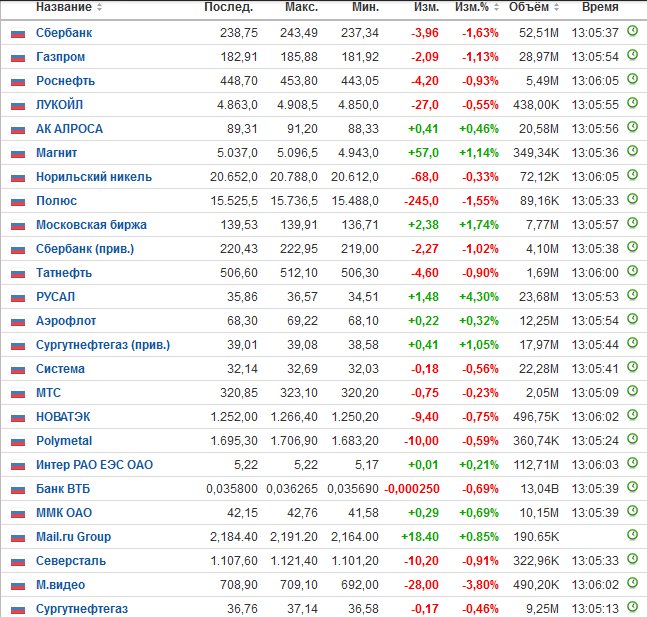The width and height of the screenshot is (647, 617).
Task: Open the Норильский никель stock link
Action: point(94,177)
